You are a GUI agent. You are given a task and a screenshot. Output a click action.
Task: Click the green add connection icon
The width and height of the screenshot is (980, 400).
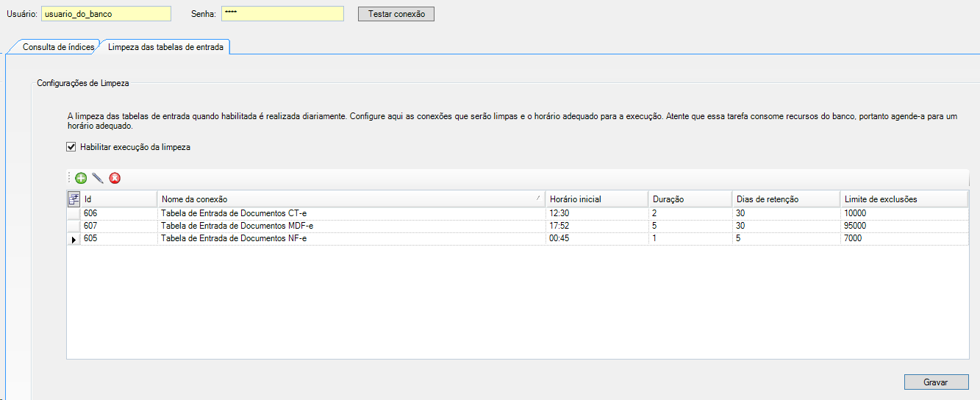(81, 178)
